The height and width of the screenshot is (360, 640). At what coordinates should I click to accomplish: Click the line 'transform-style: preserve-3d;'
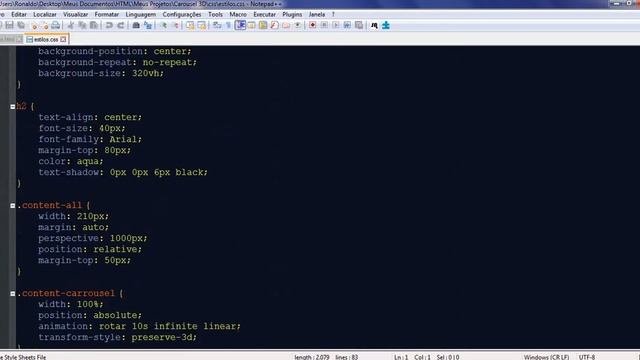[x=118, y=337]
